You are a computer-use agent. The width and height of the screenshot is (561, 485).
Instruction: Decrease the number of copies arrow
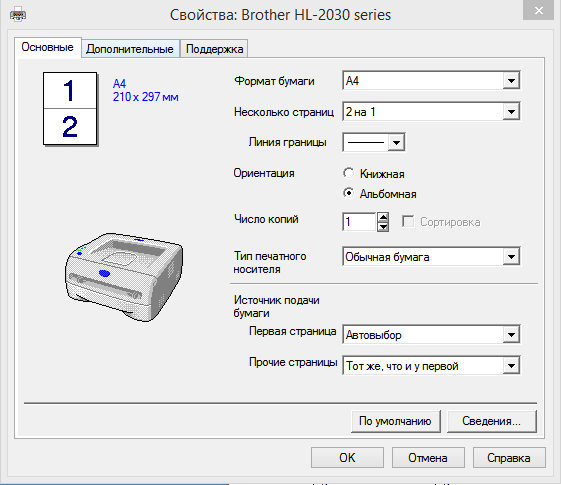(383, 227)
